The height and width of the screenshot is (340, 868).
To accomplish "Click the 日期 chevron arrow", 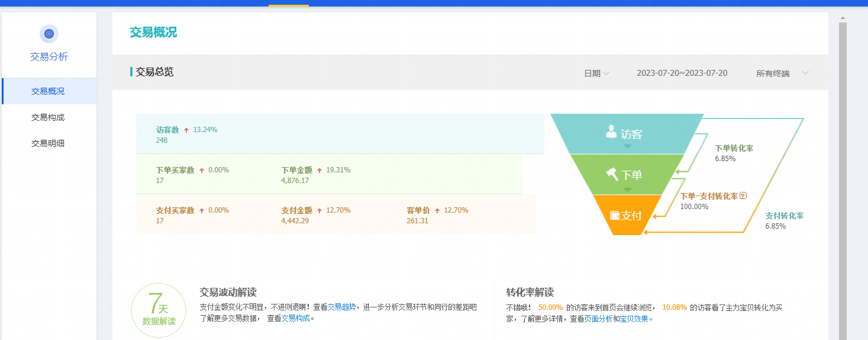I will 606,73.
